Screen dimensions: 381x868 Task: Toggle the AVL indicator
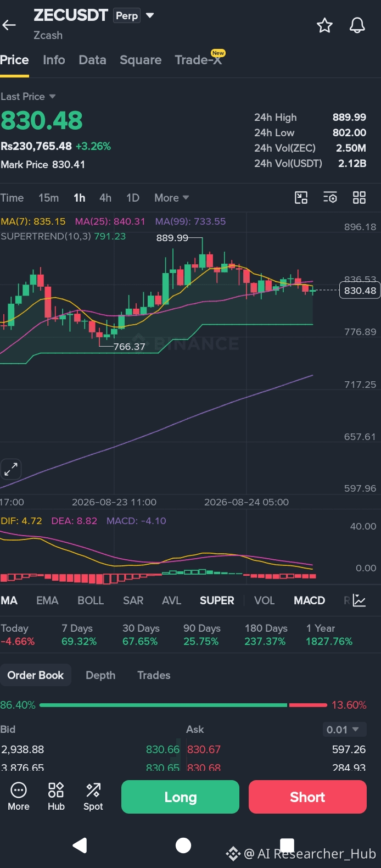click(x=171, y=600)
